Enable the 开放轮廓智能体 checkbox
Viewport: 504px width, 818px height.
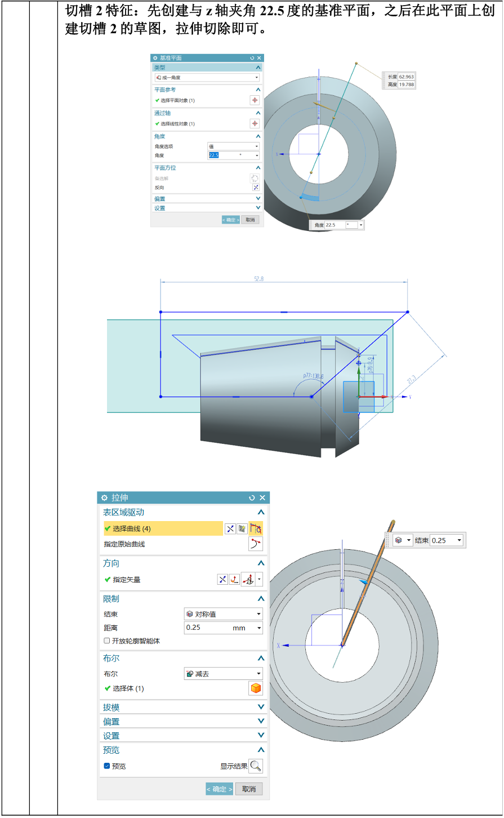pyautogui.click(x=107, y=641)
